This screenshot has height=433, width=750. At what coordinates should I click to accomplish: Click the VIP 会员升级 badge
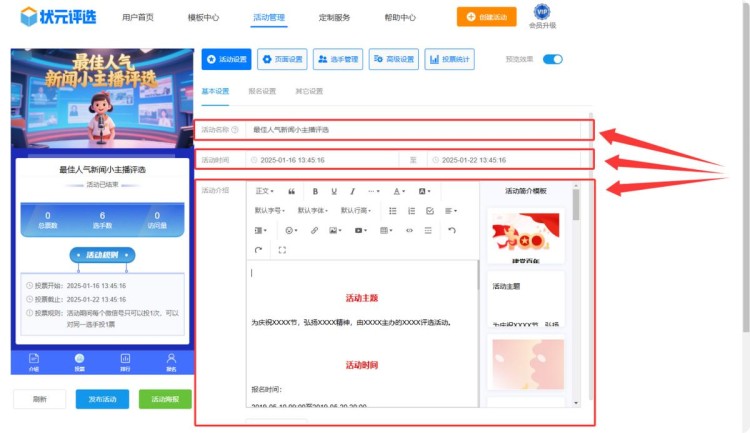[x=542, y=17]
